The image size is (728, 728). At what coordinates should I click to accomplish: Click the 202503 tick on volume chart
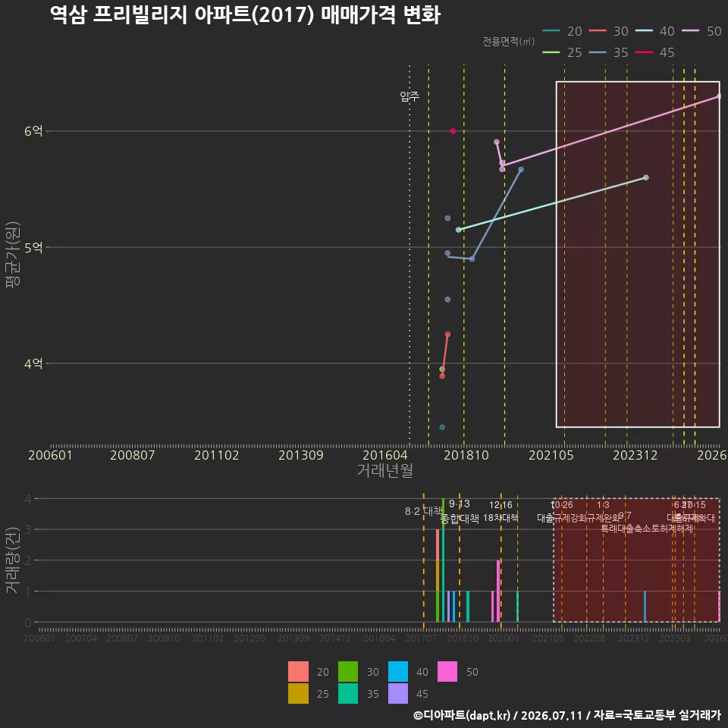[x=675, y=639]
